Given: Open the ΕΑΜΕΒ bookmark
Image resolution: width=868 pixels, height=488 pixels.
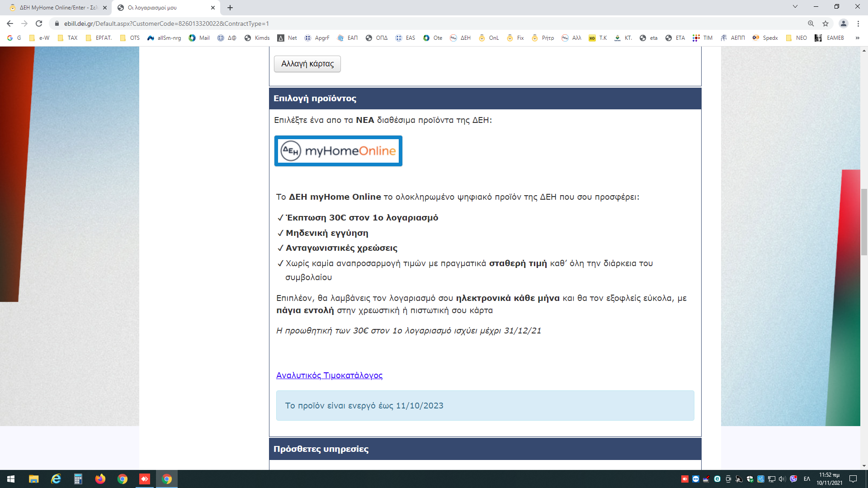Looking at the screenshot, I should click(x=829, y=38).
